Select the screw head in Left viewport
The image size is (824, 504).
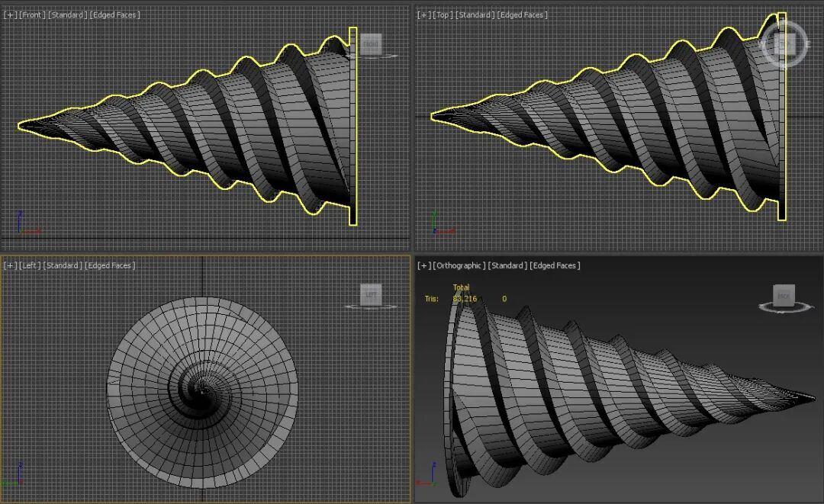[203, 393]
